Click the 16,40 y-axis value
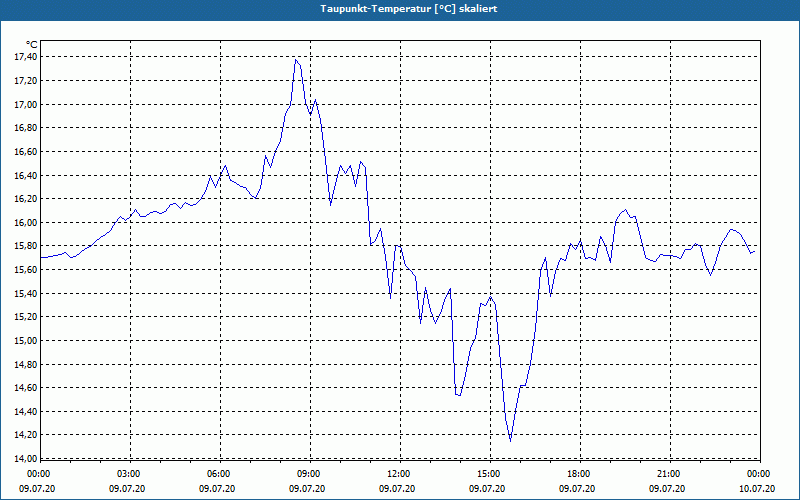 [26, 176]
